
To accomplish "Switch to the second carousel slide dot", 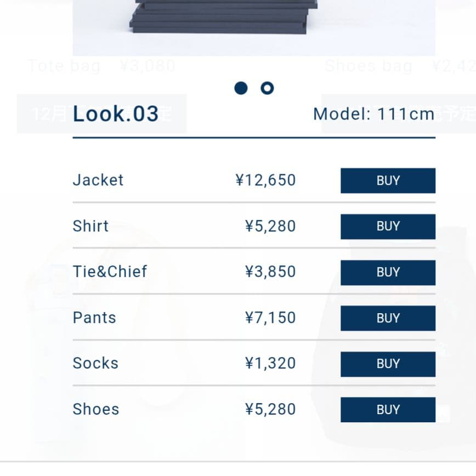I will tap(267, 88).
